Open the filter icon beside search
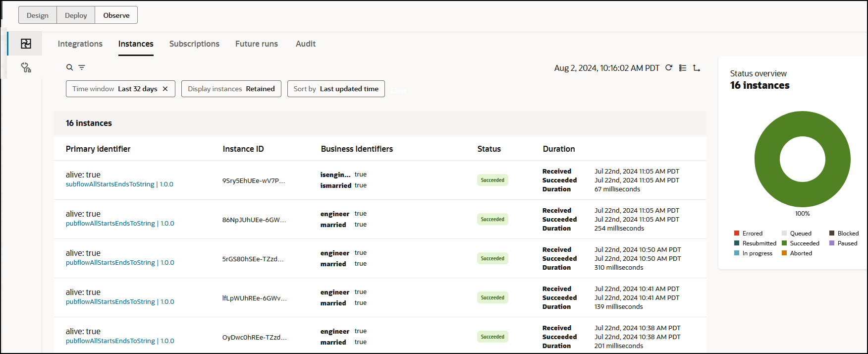 [82, 67]
